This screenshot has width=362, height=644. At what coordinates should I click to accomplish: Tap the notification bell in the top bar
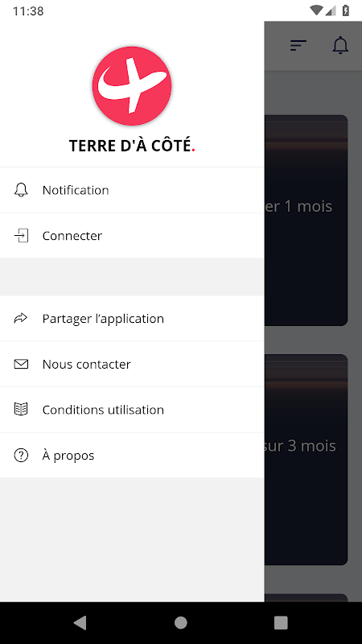coord(340,45)
